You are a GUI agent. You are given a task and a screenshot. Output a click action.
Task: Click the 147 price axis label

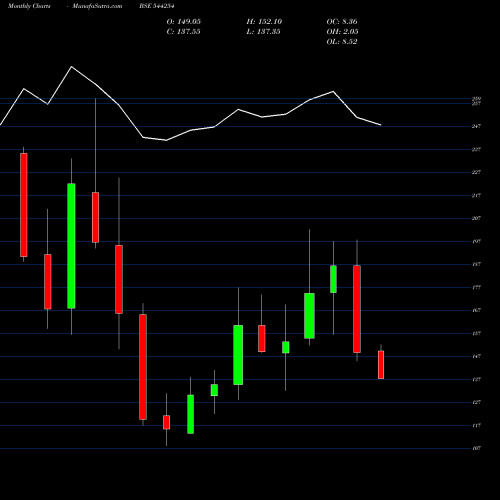pos(476,356)
